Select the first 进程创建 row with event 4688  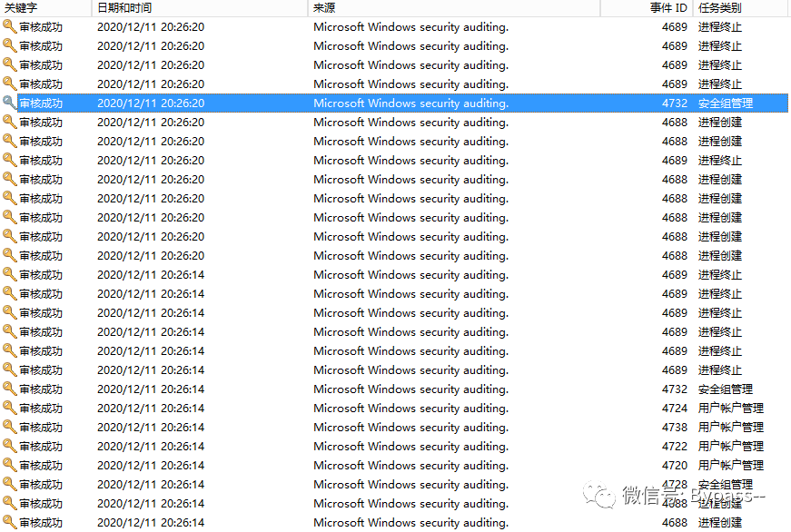tap(363, 122)
